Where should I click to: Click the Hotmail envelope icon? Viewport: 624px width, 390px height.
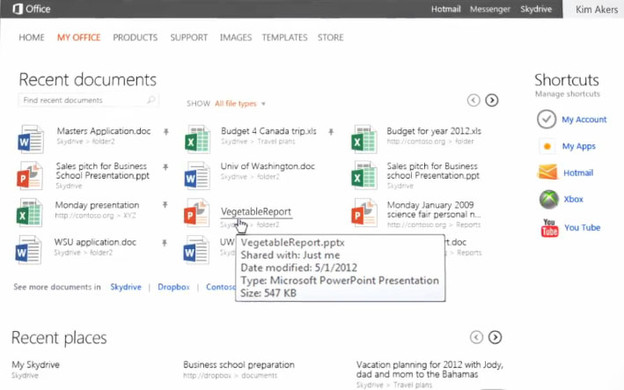click(548, 172)
